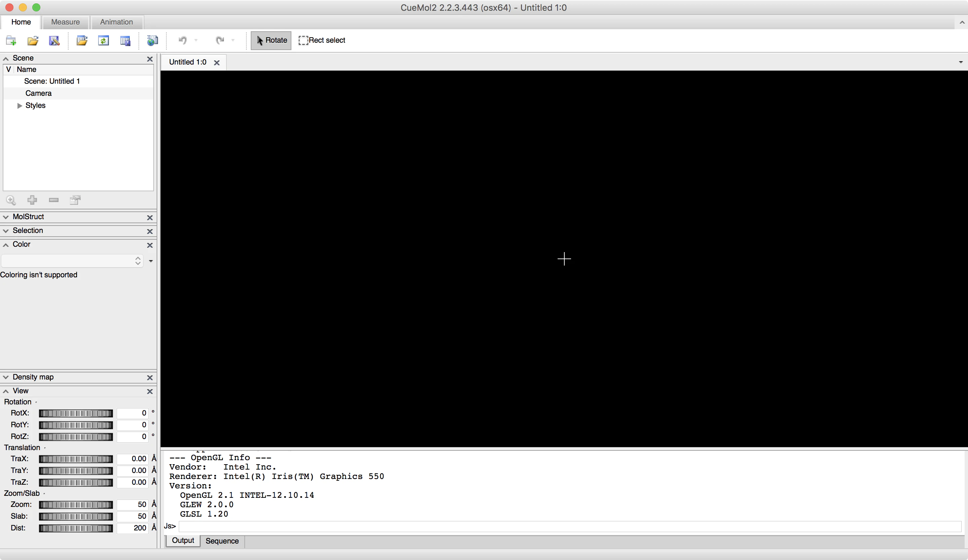Click the zoom magnifier icon below Scene list

pyautogui.click(x=11, y=200)
